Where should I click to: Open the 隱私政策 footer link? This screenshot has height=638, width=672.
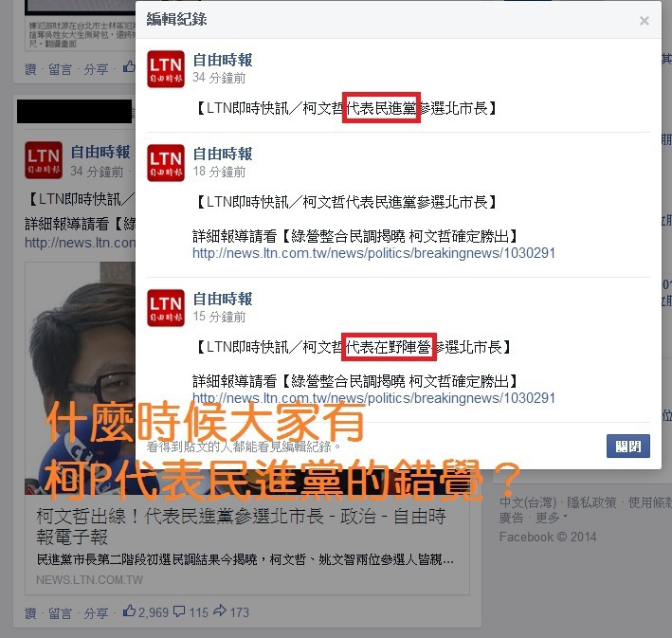pyautogui.click(x=591, y=502)
